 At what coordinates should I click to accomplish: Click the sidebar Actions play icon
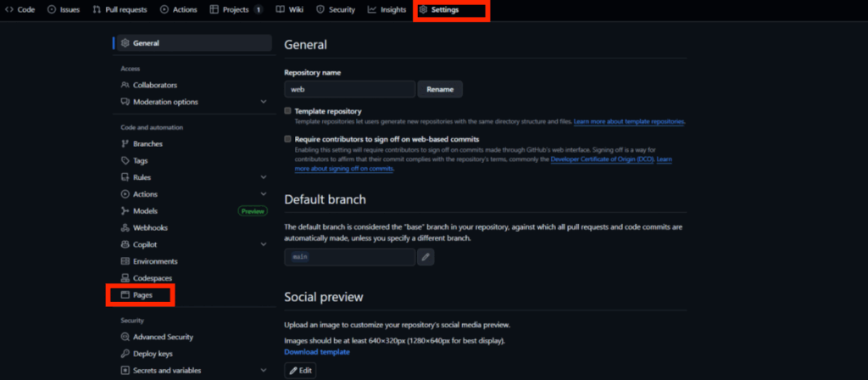pyautogui.click(x=125, y=194)
